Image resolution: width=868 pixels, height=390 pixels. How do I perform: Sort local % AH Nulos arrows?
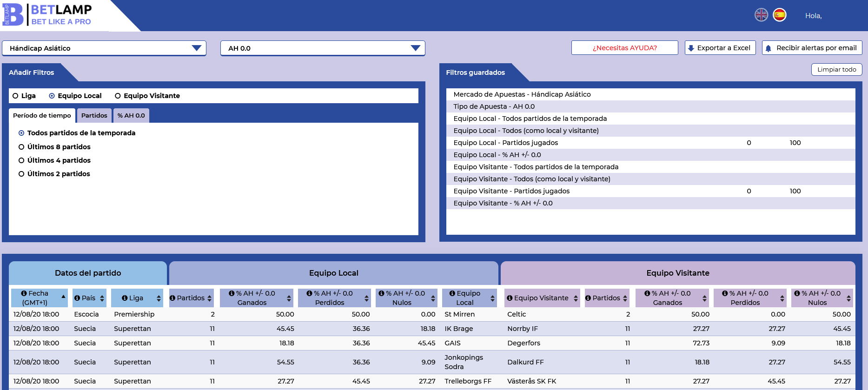433,298
